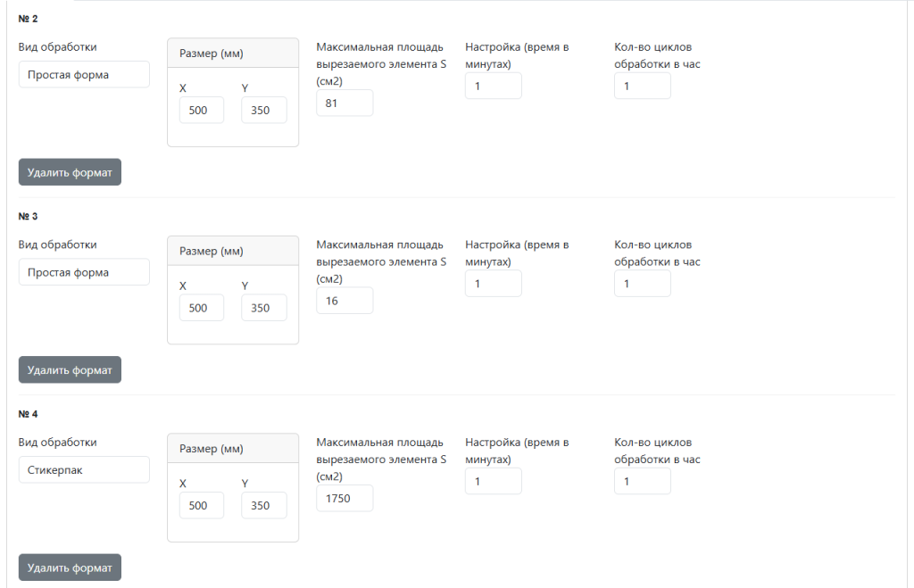Click the Настройка time field in № 2
Screen dimensions: 914x588
tap(493, 87)
